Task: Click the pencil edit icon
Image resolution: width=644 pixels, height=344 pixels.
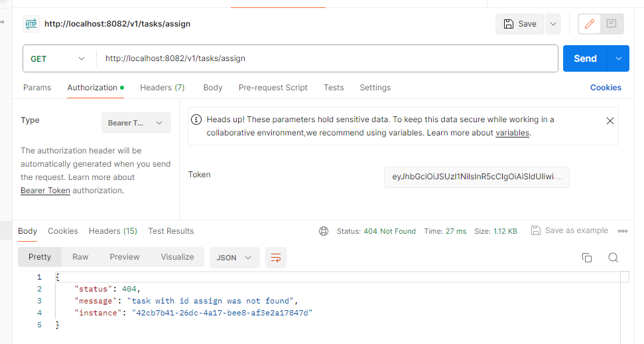Action: (590, 24)
